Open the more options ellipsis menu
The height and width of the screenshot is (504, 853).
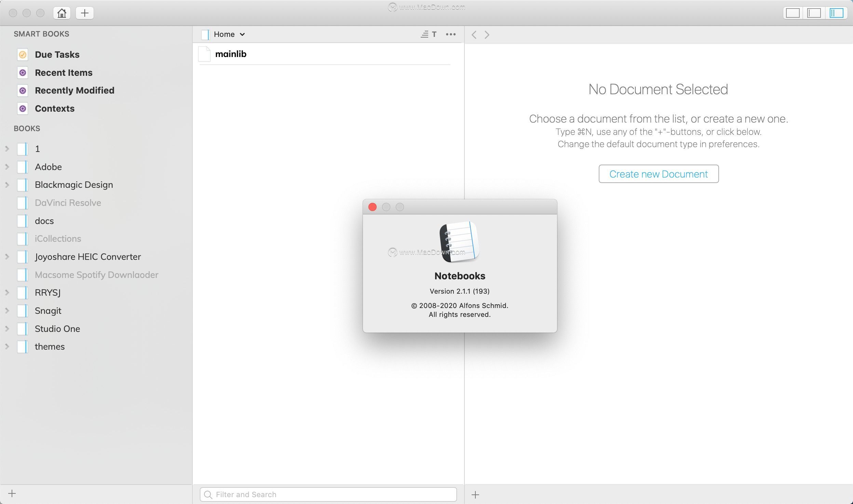click(451, 34)
